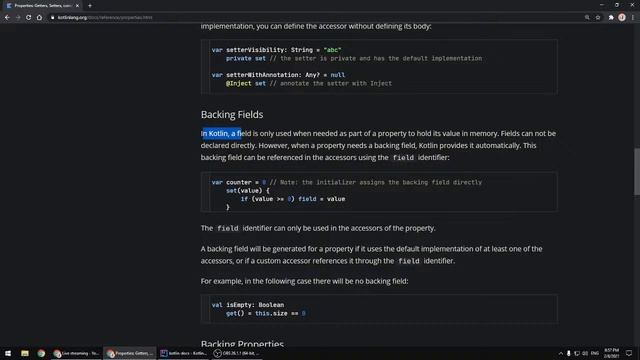Click 'setterVisibility' in the first code block

pyautogui.click(x=256, y=50)
